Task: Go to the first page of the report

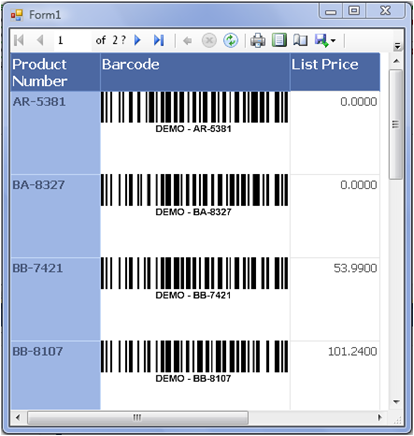Action: [19, 40]
